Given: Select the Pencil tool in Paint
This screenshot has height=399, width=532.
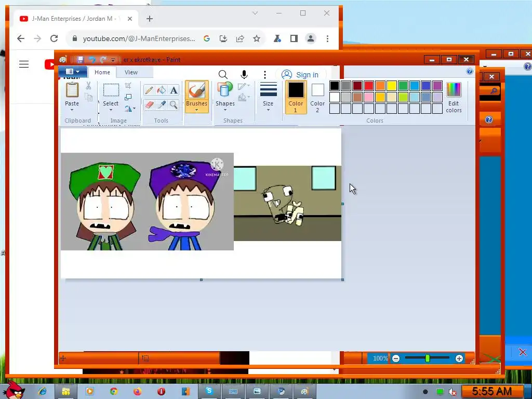Looking at the screenshot, I should (x=149, y=90).
